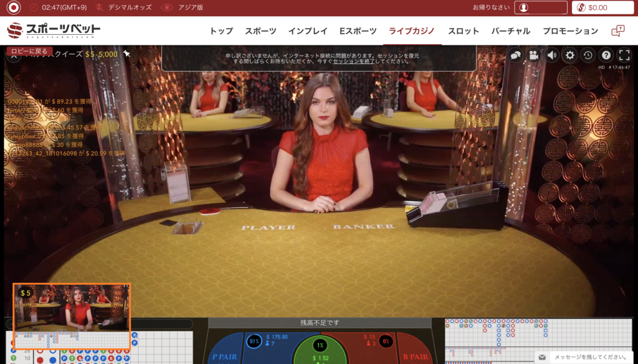This screenshot has height=364, width=638.
Task: Open the user account box
Action: click(x=541, y=7)
